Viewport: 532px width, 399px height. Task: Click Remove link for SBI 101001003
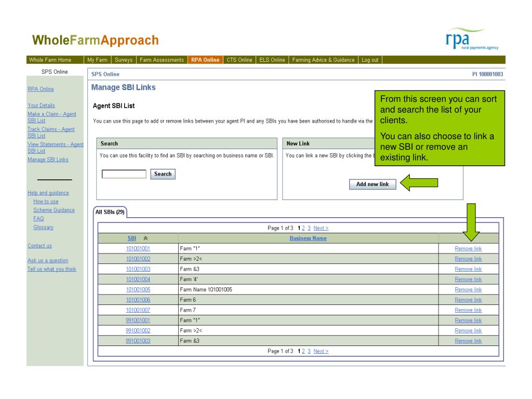468,269
